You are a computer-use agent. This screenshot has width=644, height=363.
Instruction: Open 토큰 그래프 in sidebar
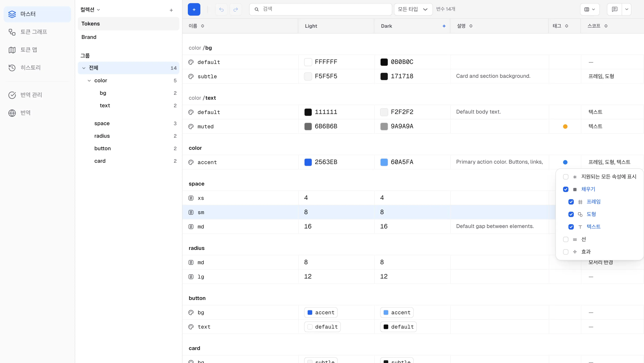(x=37, y=32)
